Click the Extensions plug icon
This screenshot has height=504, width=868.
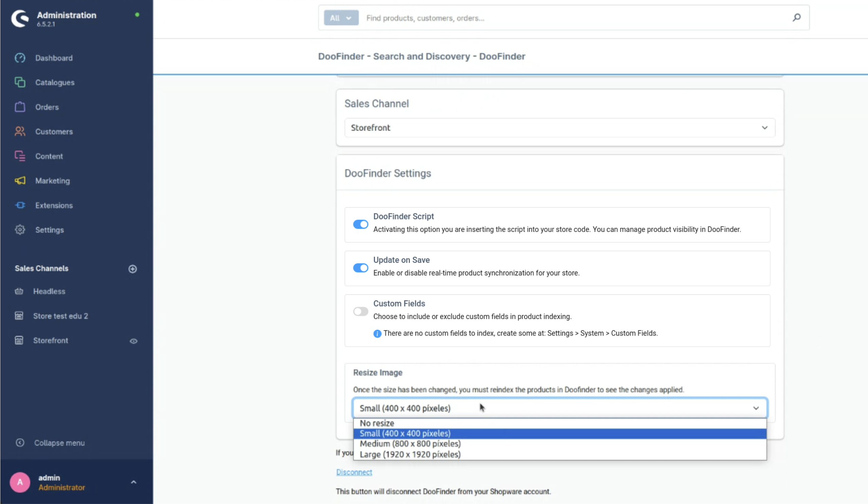click(20, 205)
